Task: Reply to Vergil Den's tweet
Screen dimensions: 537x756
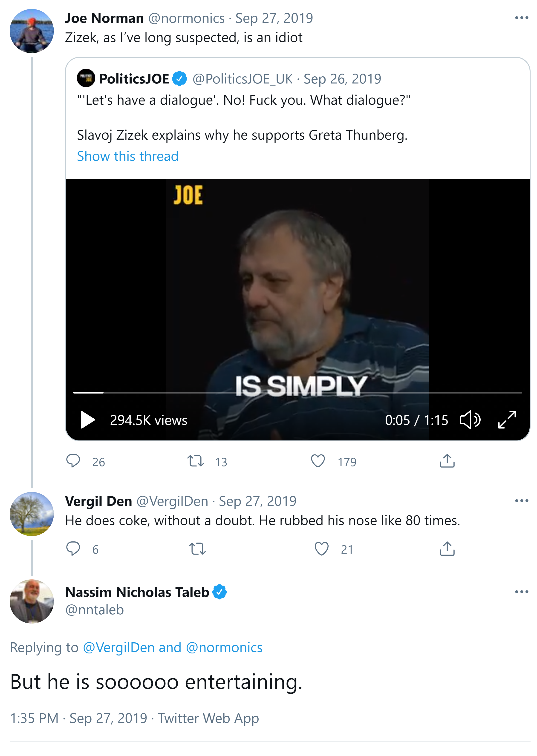Action: pyautogui.click(x=73, y=548)
